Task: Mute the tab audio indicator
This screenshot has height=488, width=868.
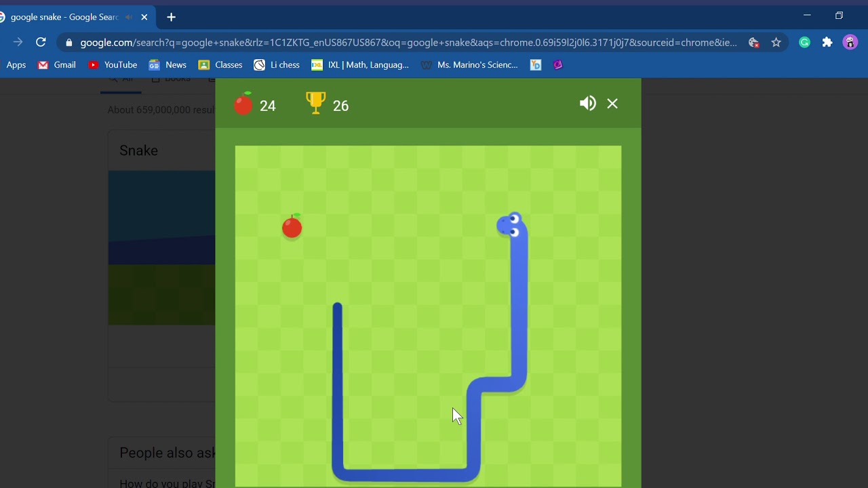Action: tap(129, 17)
